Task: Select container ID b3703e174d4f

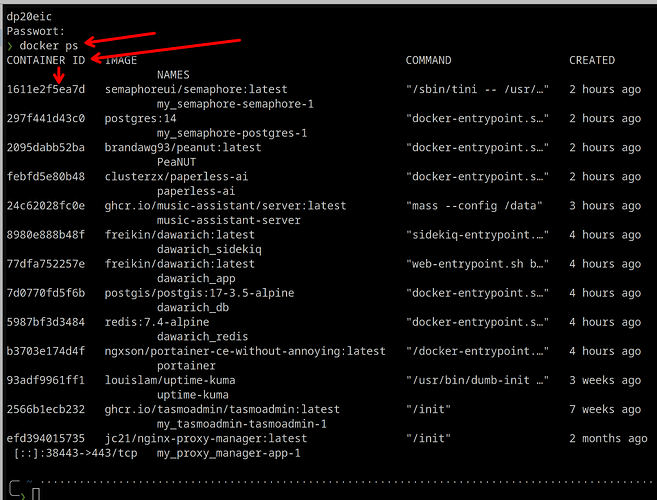Action: point(46,351)
